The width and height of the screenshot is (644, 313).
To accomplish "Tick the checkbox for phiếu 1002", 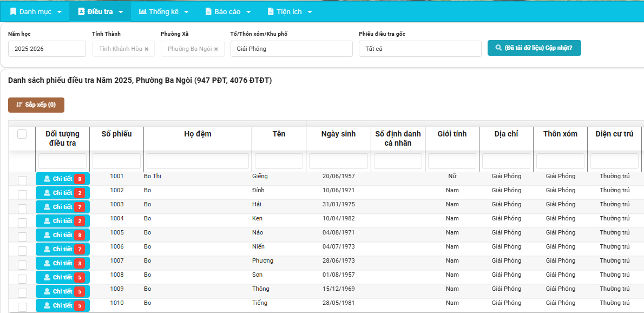I will (23, 194).
